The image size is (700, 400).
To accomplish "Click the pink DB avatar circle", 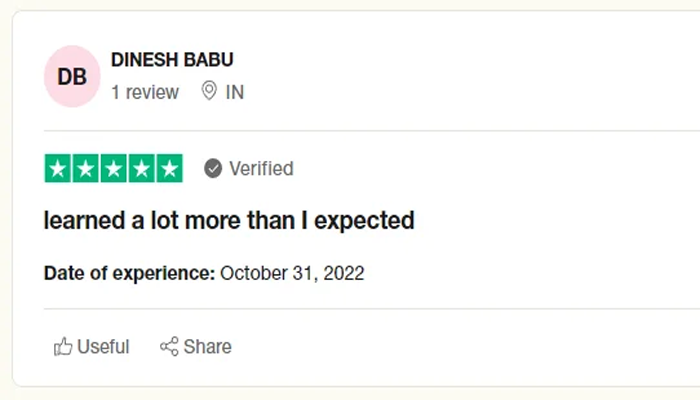I will 72,76.
